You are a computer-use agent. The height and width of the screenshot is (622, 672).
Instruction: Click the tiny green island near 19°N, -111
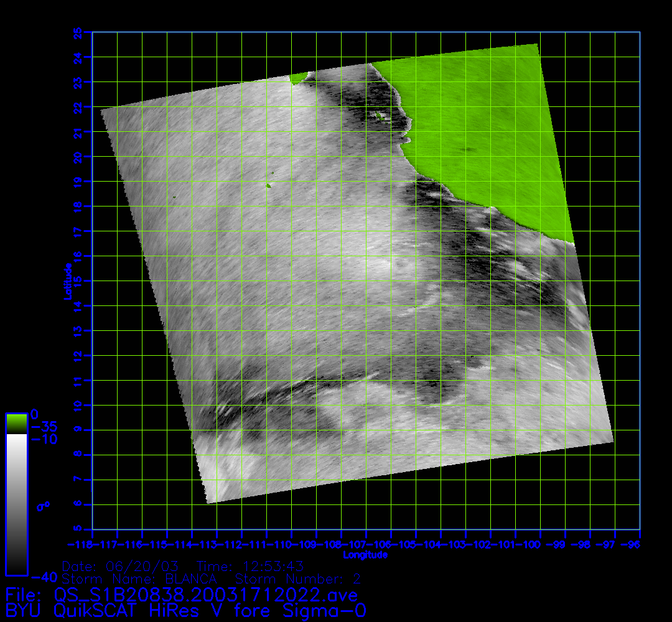(269, 185)
